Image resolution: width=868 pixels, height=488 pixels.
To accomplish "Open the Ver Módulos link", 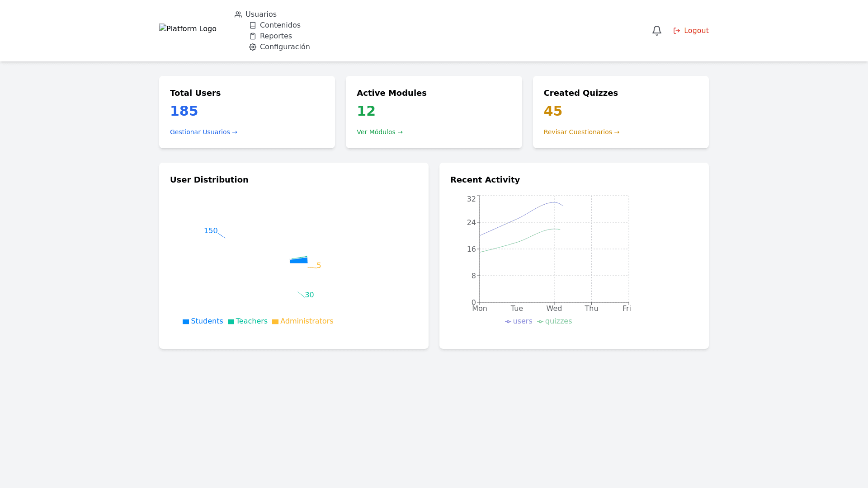I will (x=379, y=132).
